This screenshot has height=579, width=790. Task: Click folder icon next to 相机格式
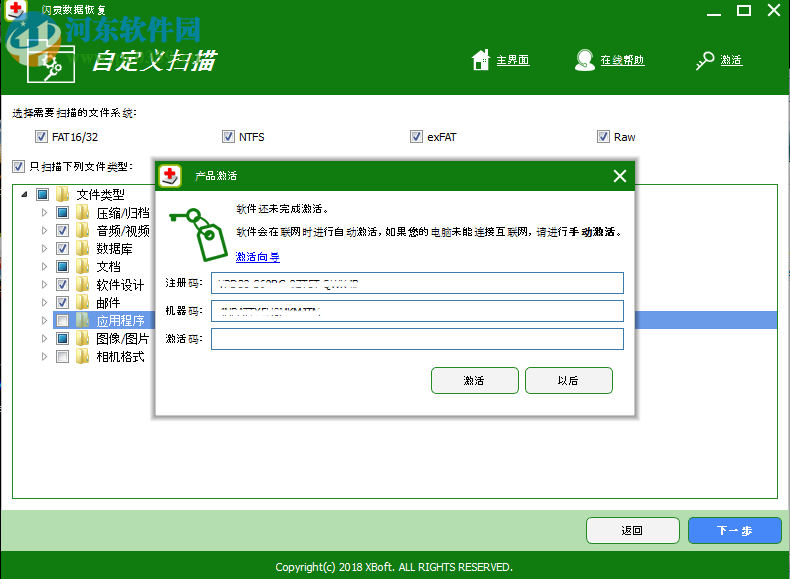pyautogui.click(x=83, y=356)
